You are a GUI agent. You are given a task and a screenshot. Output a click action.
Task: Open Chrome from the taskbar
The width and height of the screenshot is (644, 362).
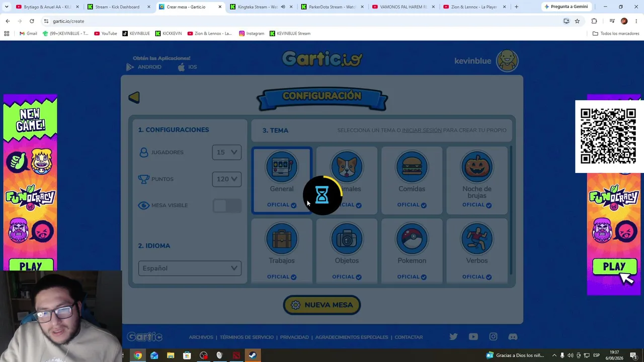[138, 355]
